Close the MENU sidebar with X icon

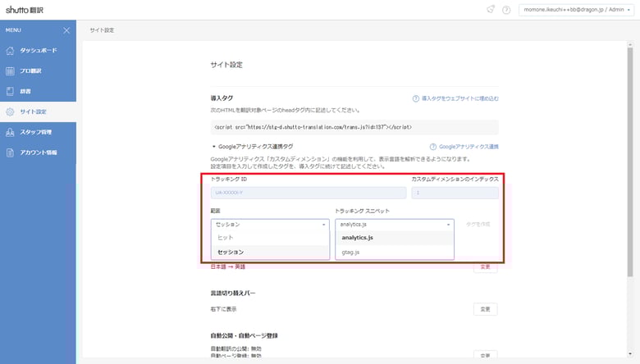coord(66,30)
